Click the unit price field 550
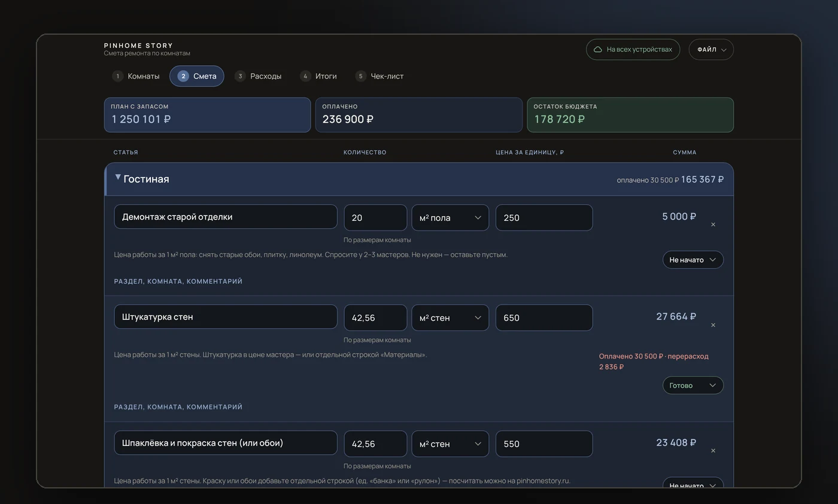Screen dimensions: 838x504 click(x=544, y=444)
